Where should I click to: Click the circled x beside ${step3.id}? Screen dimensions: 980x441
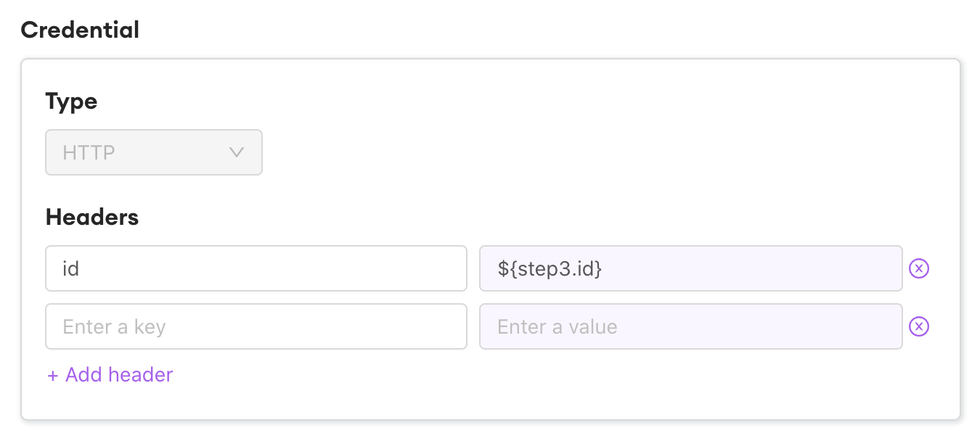[x=919, y=269]
